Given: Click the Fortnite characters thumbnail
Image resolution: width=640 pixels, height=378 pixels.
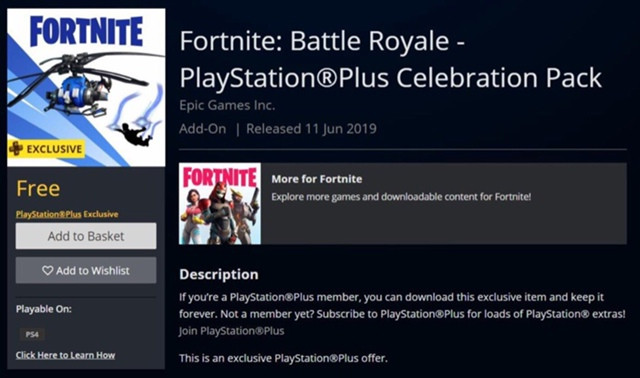Looking at the screenshot, I should [220, 204].
